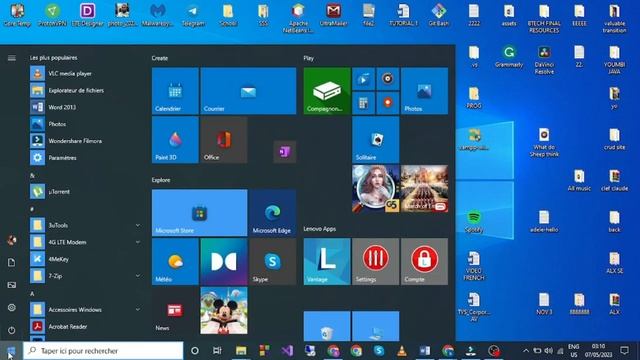Open Explorateur de fichiers in Start menu
This screenshot has height=360, width=640.
point(86,90)
